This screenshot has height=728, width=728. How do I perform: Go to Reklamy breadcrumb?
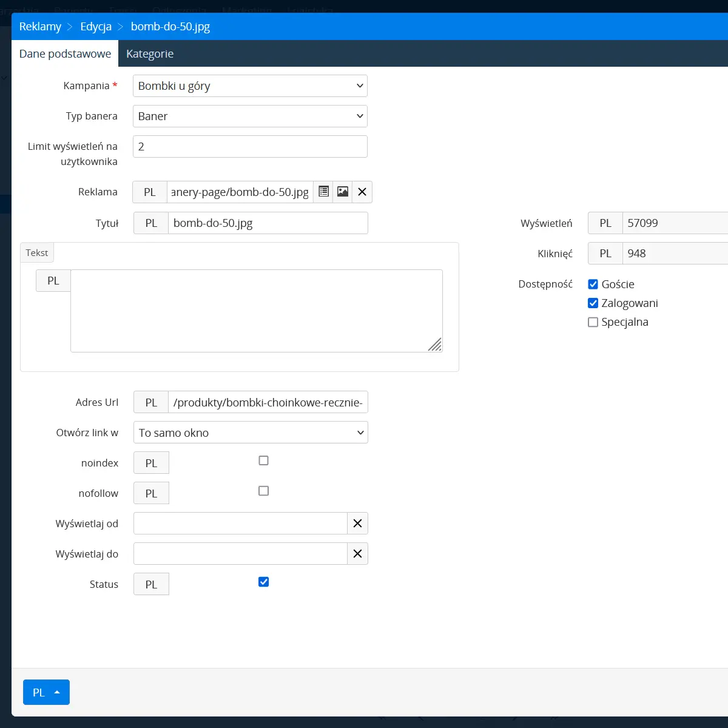[40, 27]
